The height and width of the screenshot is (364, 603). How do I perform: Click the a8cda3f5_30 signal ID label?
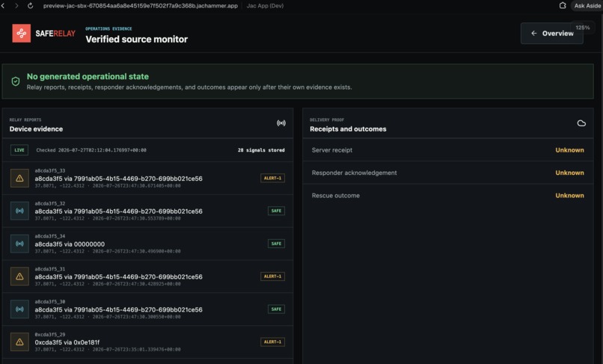point(50,302)
